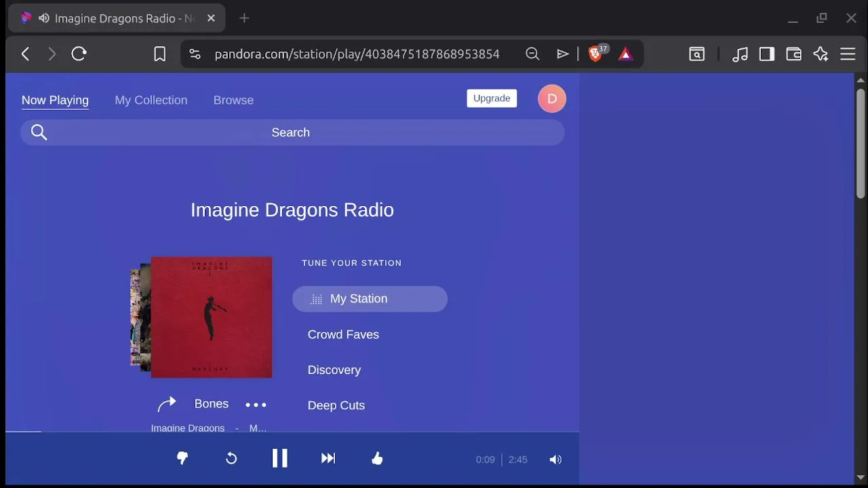This screenshot has height=488, width=868.
Task: Click the zoom out magnifier in address bar
Action: point(532,54)
